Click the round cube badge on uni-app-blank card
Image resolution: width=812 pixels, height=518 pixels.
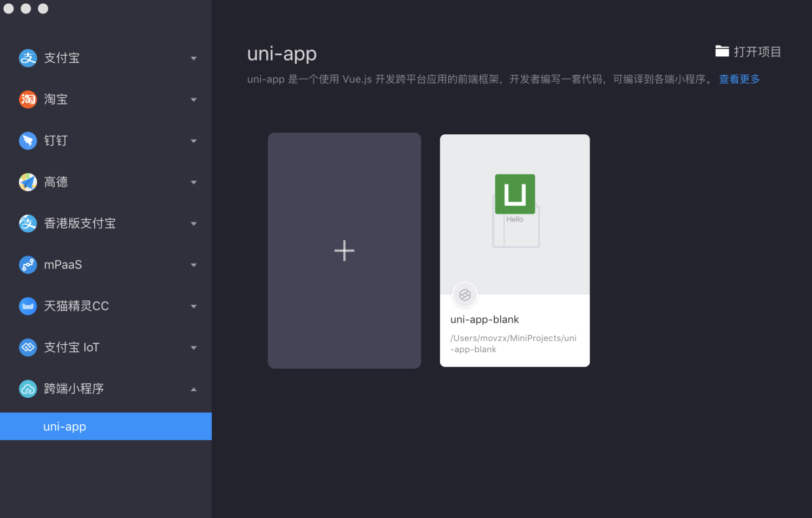click(465, 295)
